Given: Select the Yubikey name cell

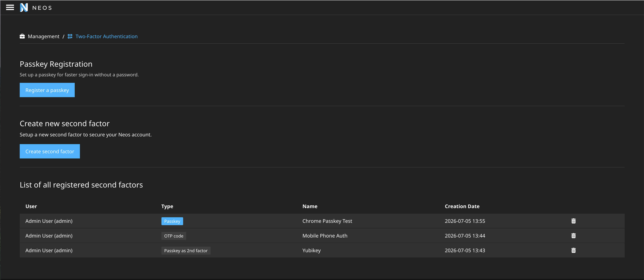Looking at the screenshot, I should 311,250.
